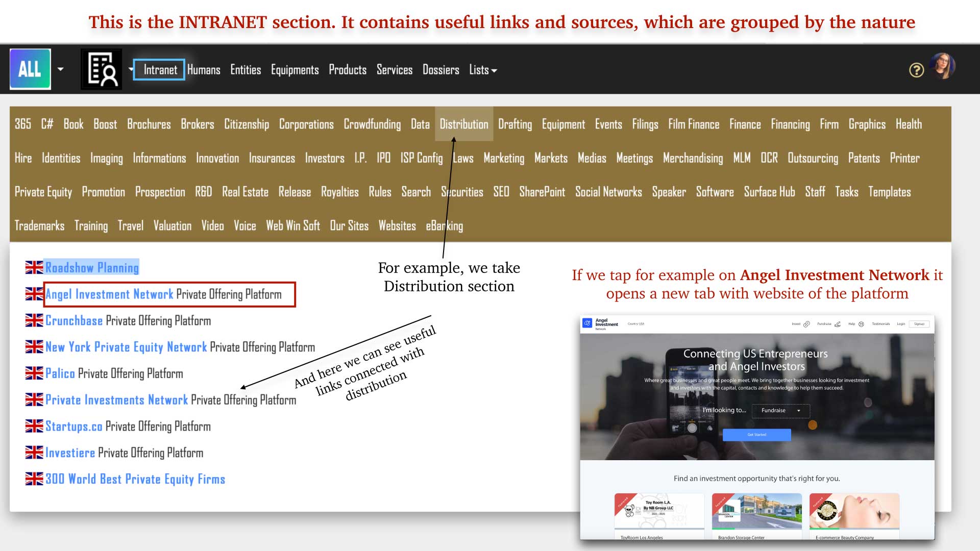
Task: Open 300 World Best Private Equity Firms
Action: pos(135,479)
